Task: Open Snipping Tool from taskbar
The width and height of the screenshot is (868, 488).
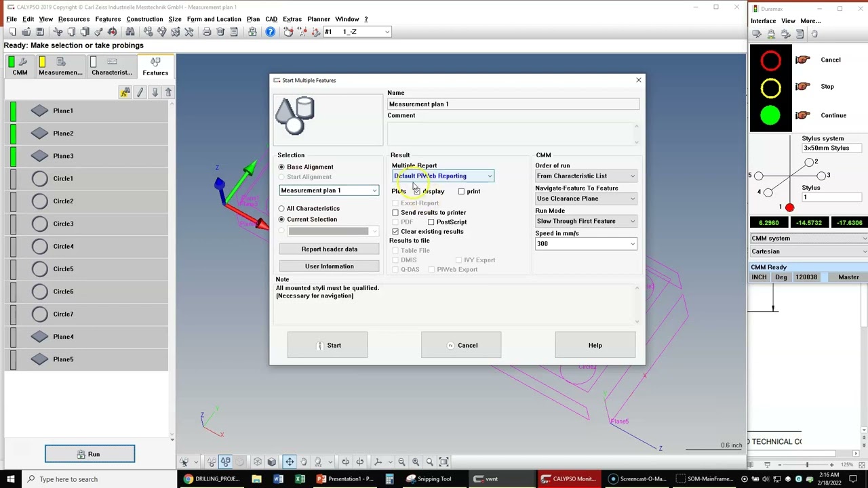Action: coord(429,479)
